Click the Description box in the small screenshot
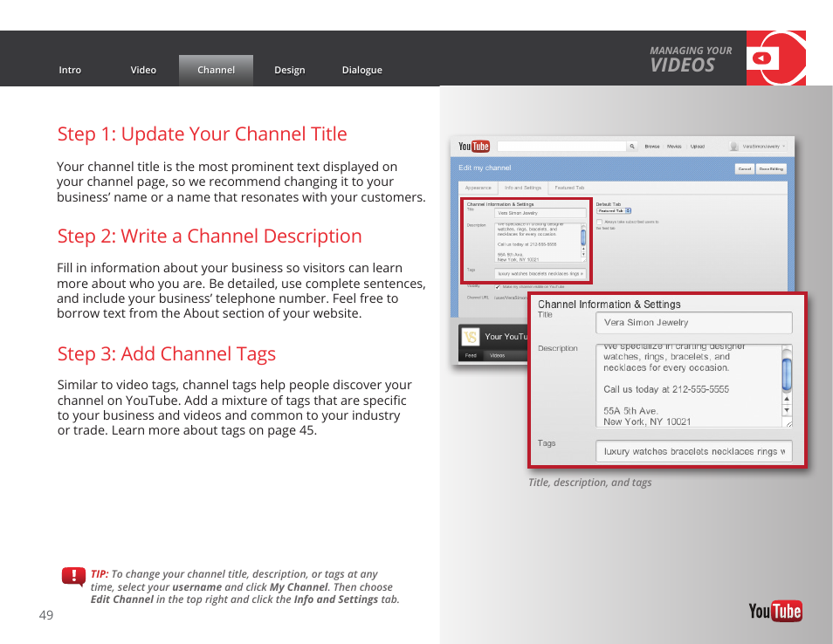This screenshot has height=644, width=833. [540, 242]
